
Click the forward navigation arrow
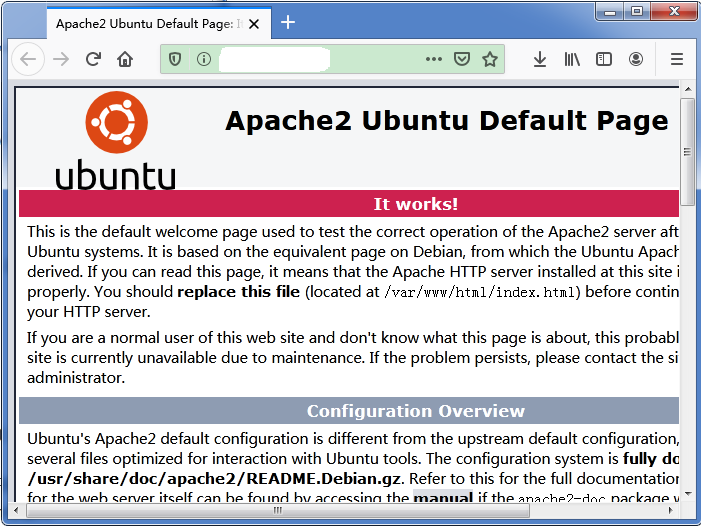pos(61,59)
